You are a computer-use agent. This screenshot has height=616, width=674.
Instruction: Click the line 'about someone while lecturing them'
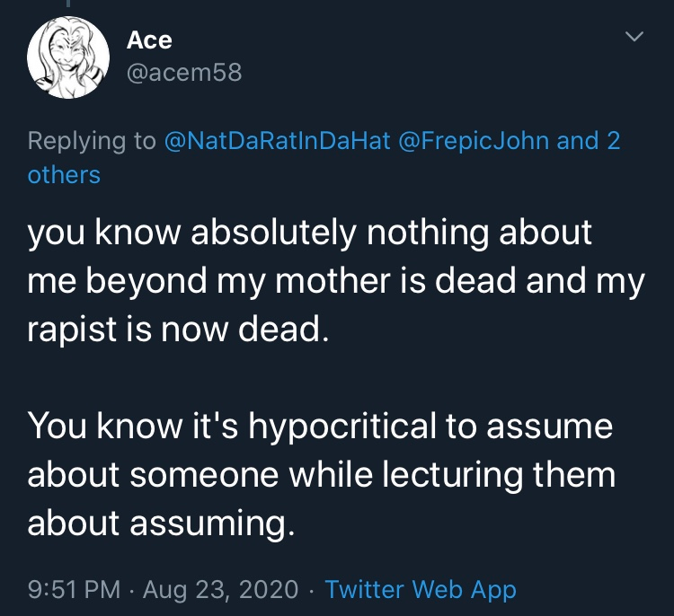[x=322, y=475]
